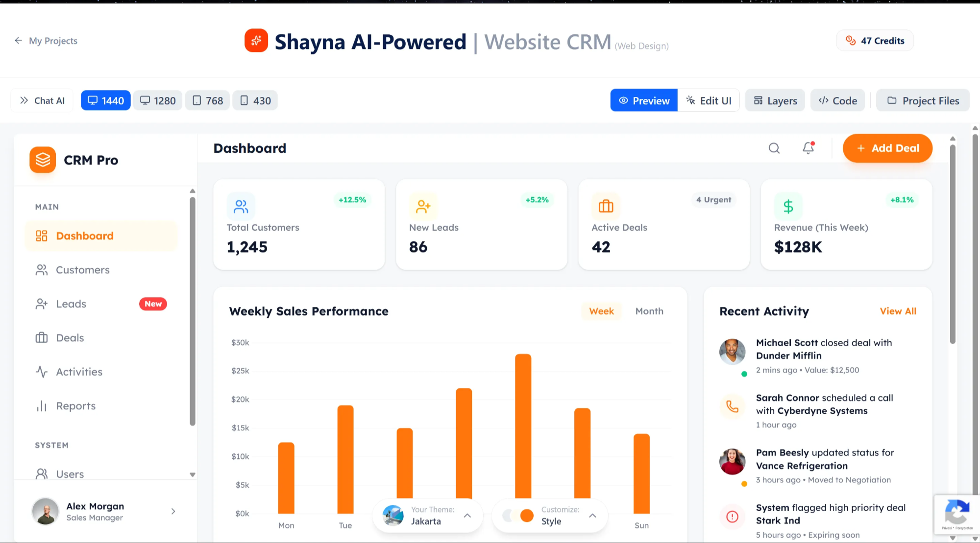The width and height of the screenshot is (980, 543).
Task: Click the sidebar scroll down arrow
Action: (193, 474)
